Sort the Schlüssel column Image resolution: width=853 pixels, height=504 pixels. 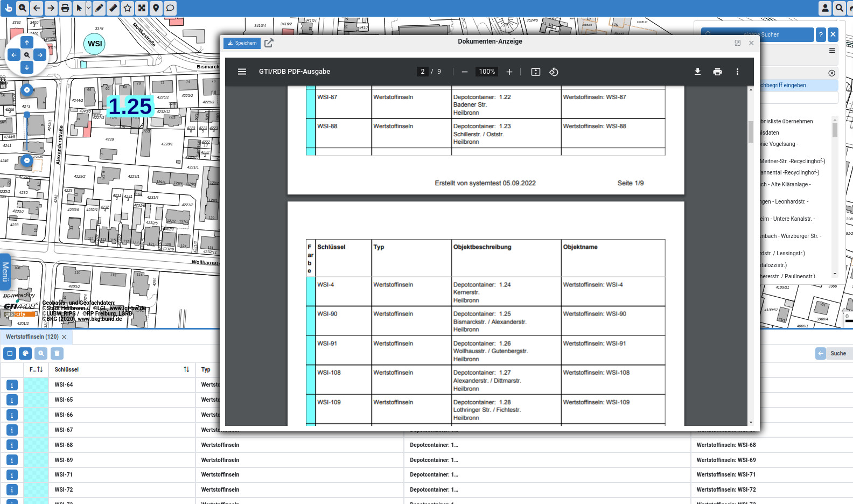pyautogui.click(x=186, y=369)
